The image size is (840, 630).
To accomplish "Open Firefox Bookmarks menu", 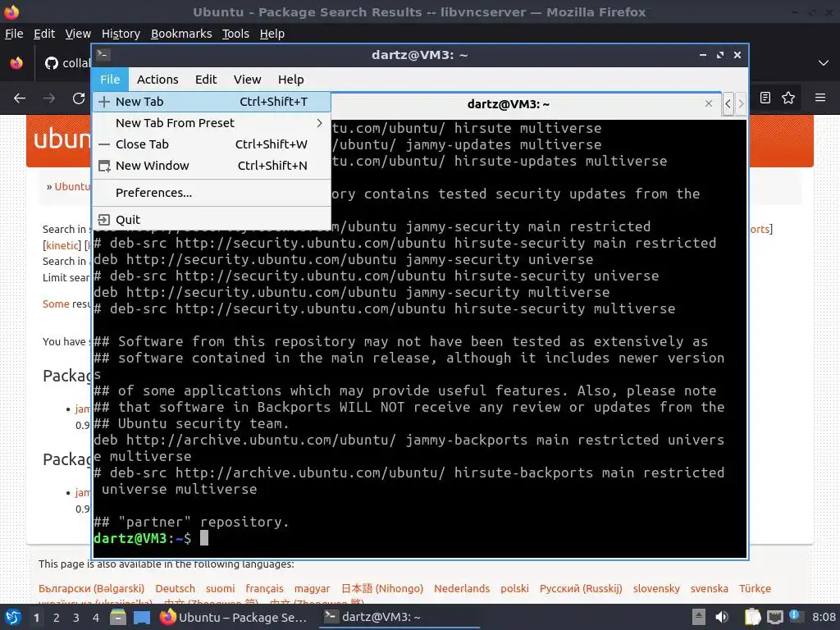I will (x=181, y=34).
